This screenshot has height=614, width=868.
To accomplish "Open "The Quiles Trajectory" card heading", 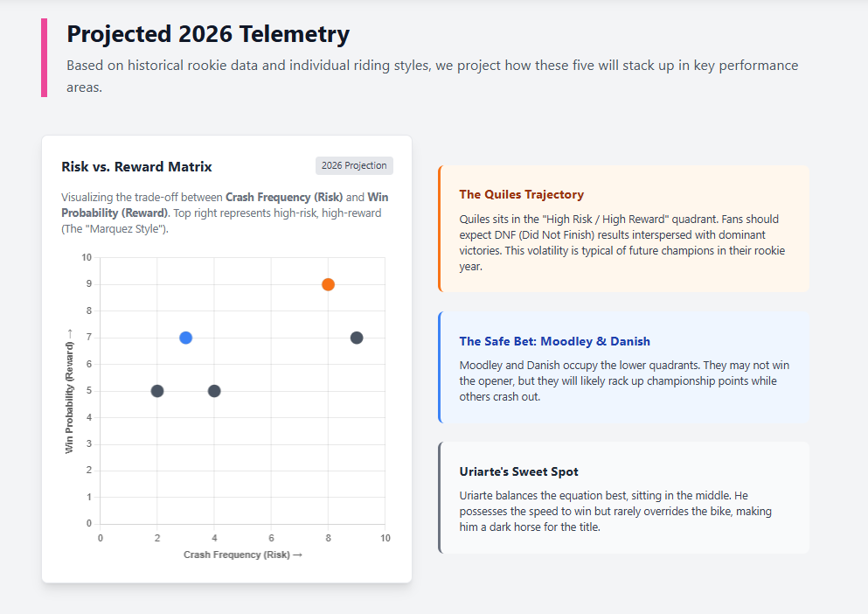I will [521, 194].
